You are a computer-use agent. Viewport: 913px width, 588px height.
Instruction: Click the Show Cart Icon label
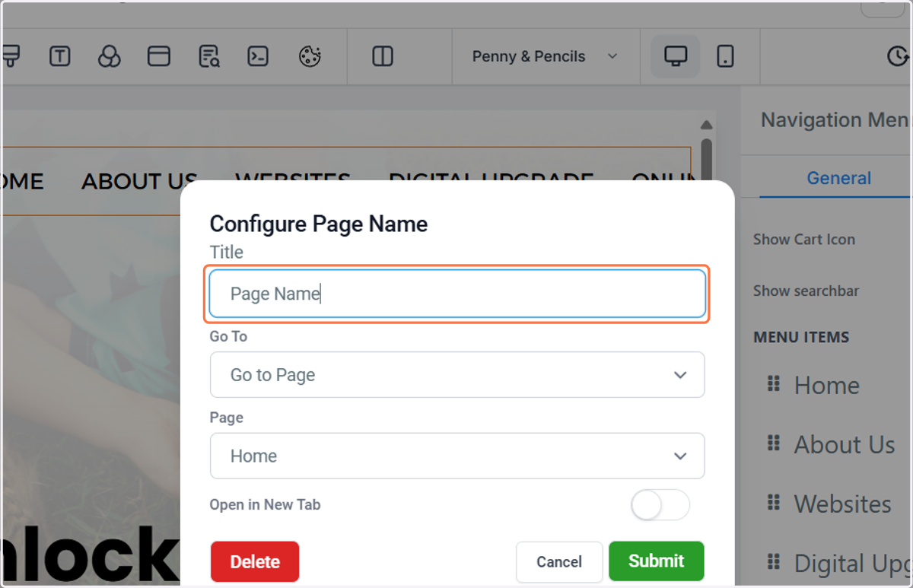click(x=804, y=239)
